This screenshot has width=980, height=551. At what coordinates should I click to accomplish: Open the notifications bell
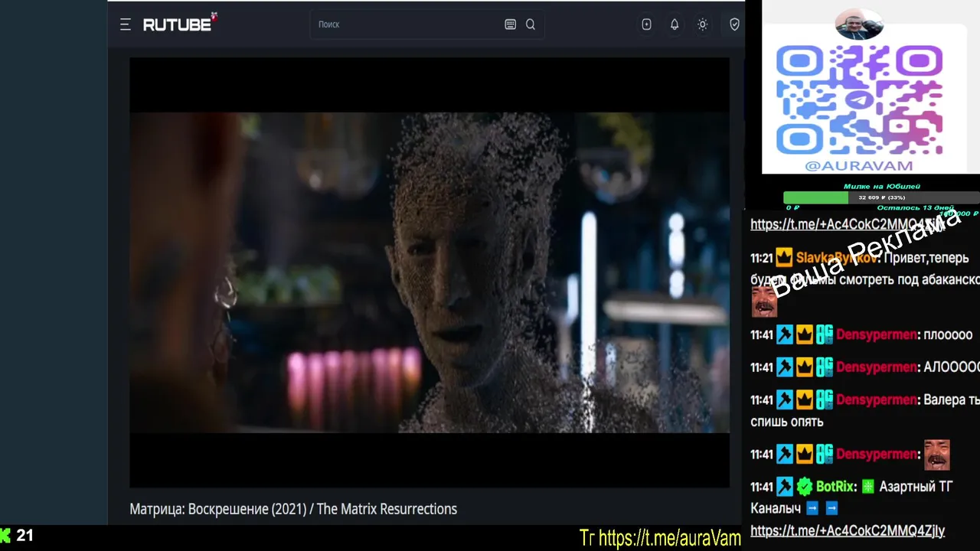click(675, 24)
